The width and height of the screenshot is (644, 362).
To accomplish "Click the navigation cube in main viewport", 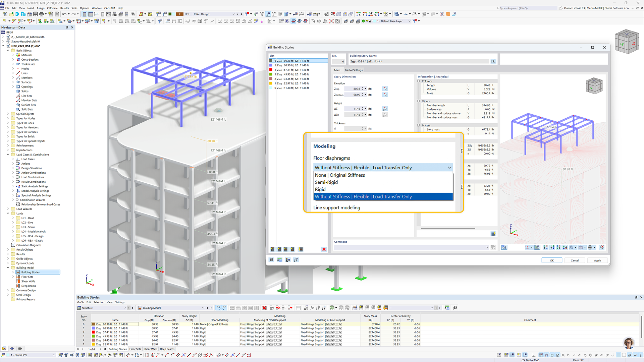I will (627, 42).
